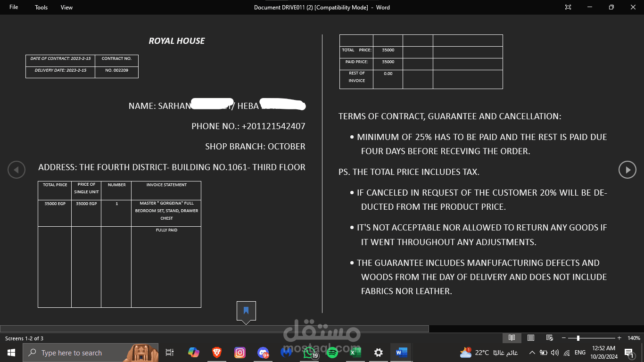Open the Wi-Fi network panel
644x362 pixels.
[x=567, y=353]
